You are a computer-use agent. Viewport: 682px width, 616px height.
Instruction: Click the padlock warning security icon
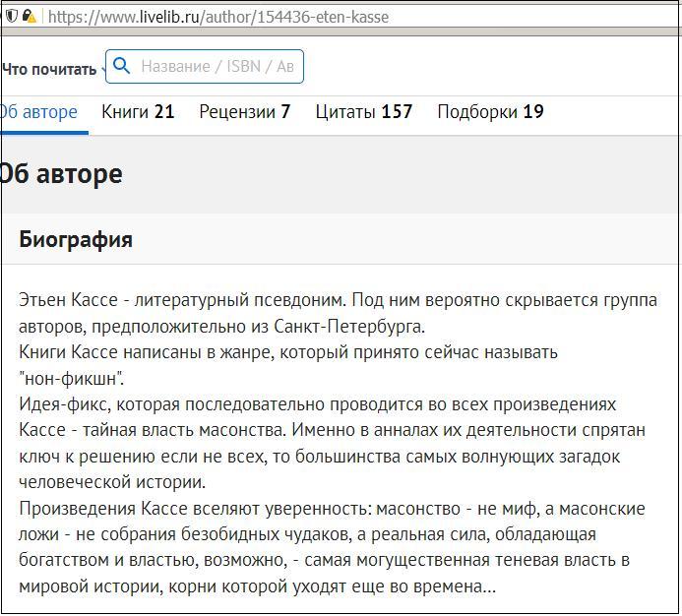tap(30, 17)
